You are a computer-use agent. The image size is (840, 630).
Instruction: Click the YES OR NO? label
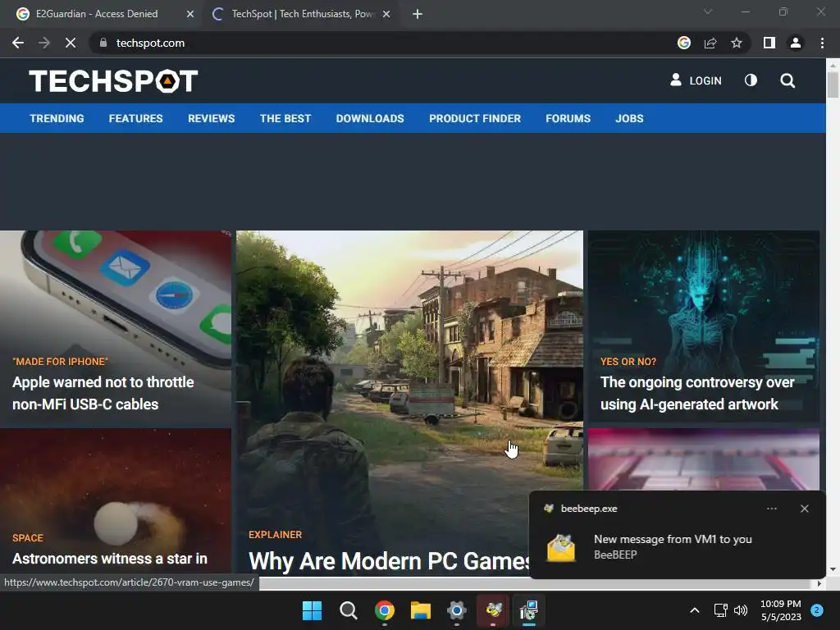click(x=628, y=362)
